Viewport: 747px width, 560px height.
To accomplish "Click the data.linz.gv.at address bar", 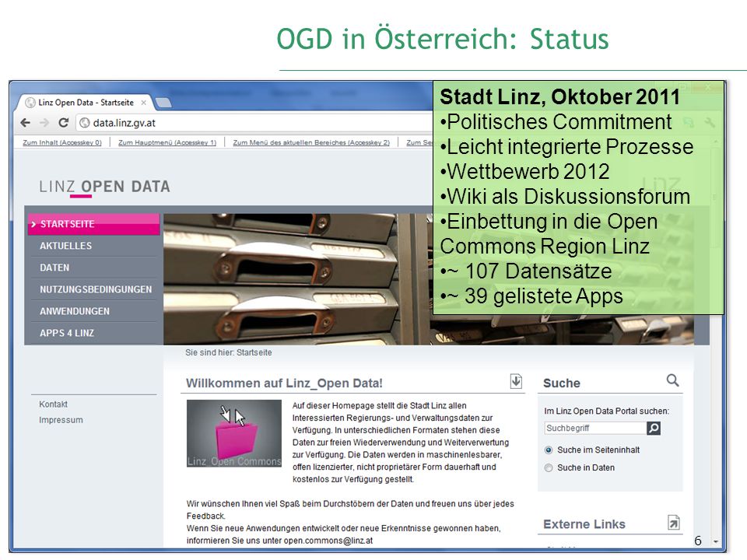I will [258, 123].
